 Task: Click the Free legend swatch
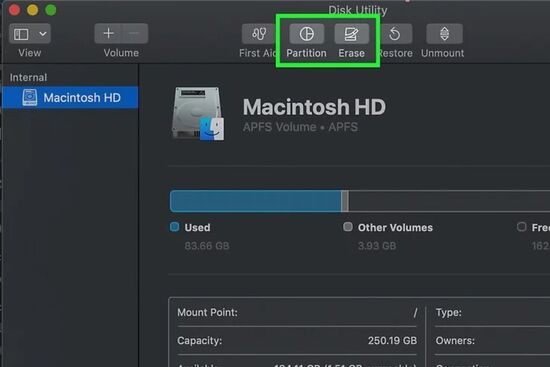pyautogui.click(x=521, y=227)
